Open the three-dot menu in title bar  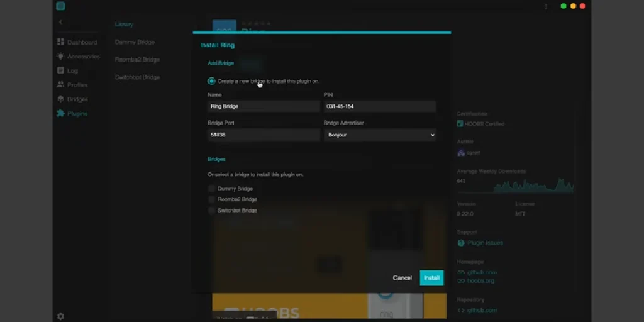coord(546,6)
